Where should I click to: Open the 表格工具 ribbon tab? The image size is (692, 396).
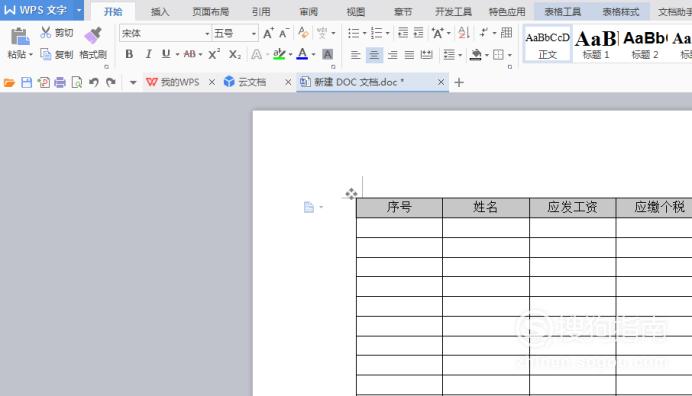[x=562, y=12]
